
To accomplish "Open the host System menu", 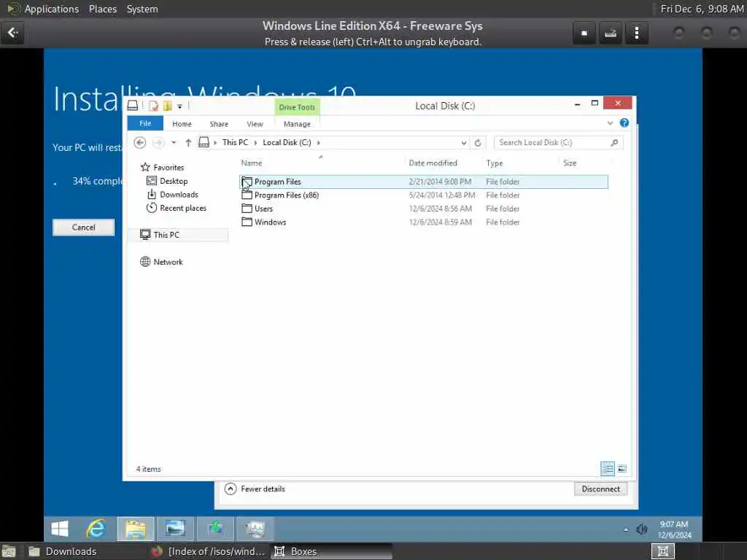I will click(x=142, y=9).
